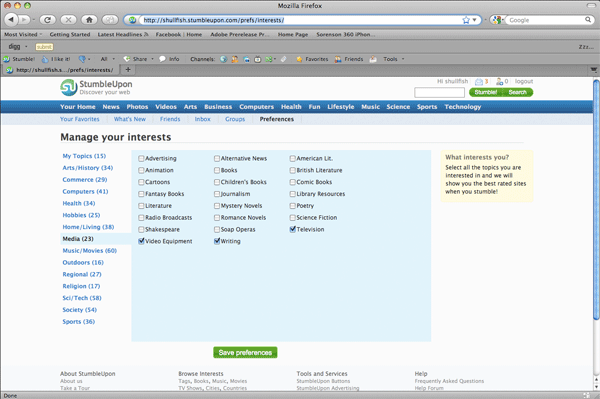The height and width of the screenshot is (399, 600).
Task: Uncheck the Writing checkbox
Action: (217, 241)
